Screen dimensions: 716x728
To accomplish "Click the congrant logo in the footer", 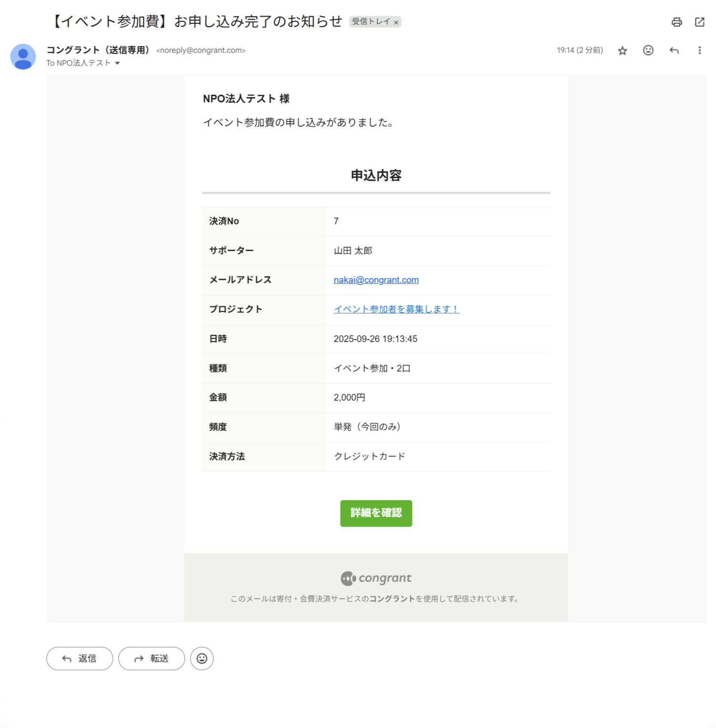I will [x=376, y=578].
